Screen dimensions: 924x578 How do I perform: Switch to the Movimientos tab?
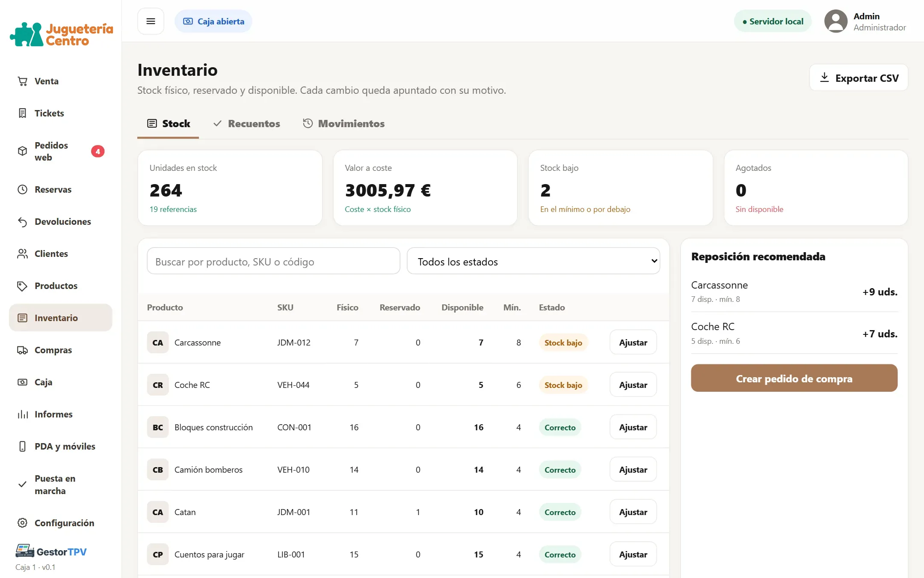[344, 124]
